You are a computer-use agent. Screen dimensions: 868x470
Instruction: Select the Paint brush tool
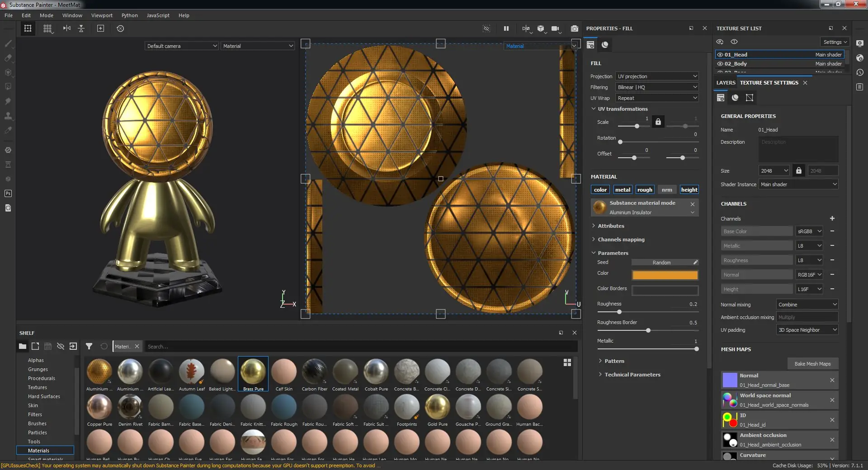(8, 44)
